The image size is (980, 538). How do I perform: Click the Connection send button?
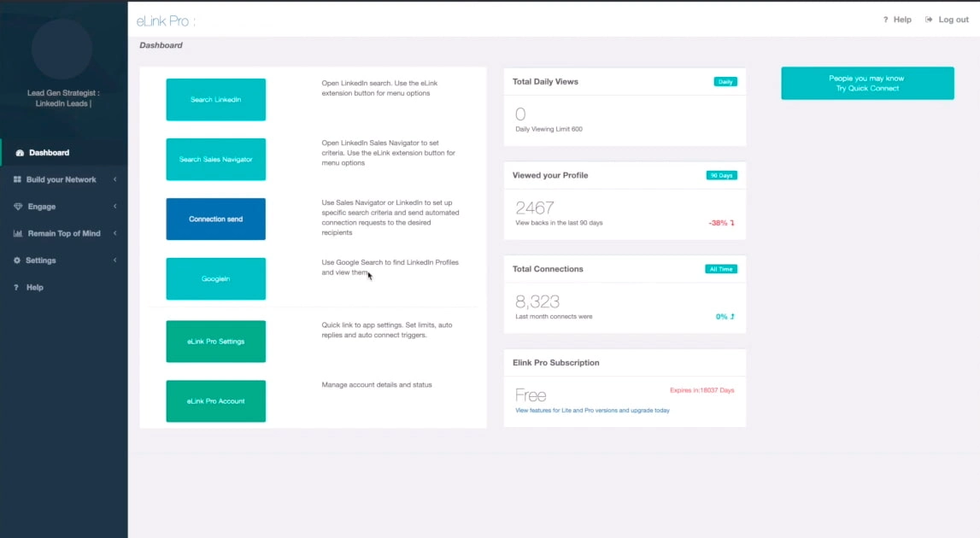click(215, 219)
